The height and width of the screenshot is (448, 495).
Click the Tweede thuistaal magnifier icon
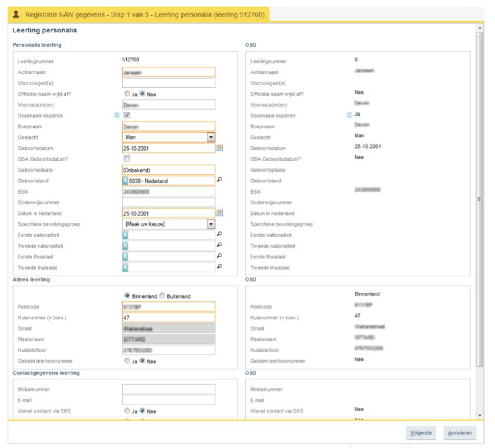pos(219,266)
